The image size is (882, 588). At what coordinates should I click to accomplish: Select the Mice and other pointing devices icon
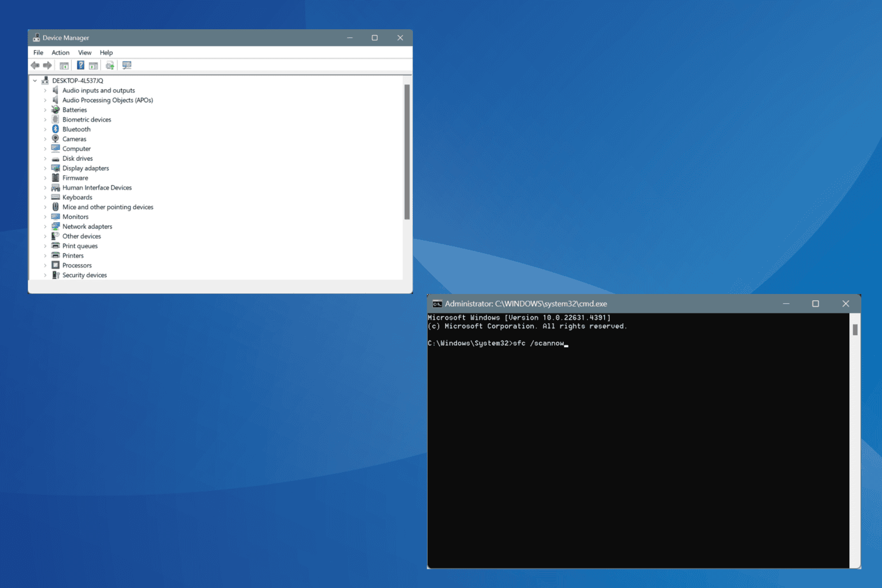(x=56, y=207)
